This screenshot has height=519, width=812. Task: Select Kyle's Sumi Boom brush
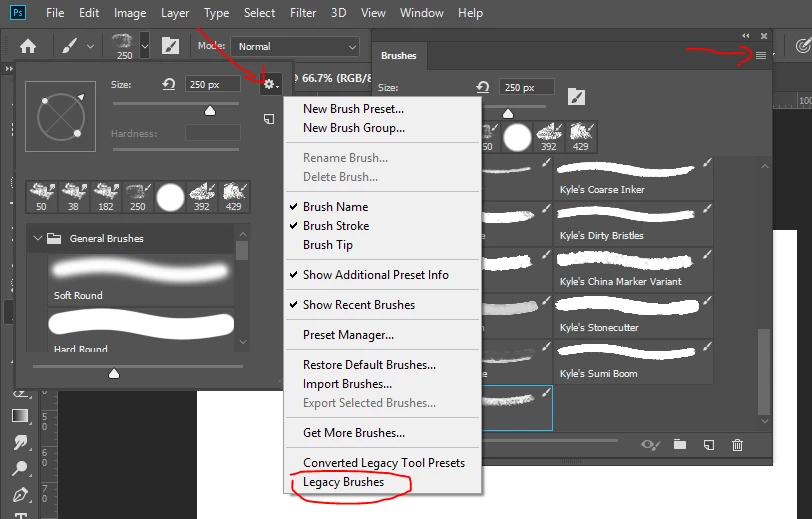coord(633,362)
